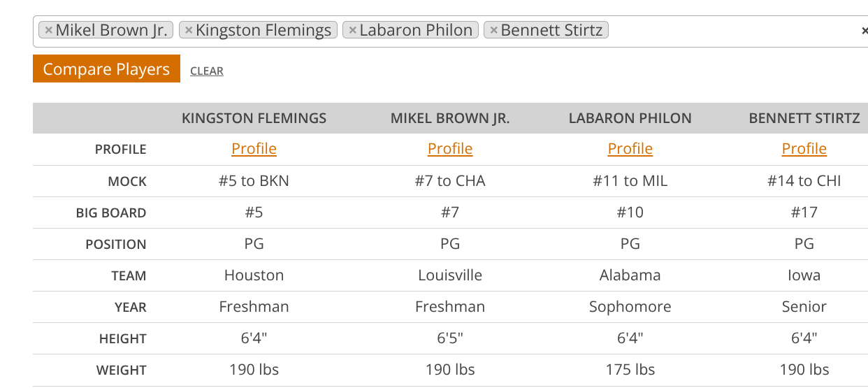
Task: Remove Kingston Flemings from the selection
Action: click(189, 31)
